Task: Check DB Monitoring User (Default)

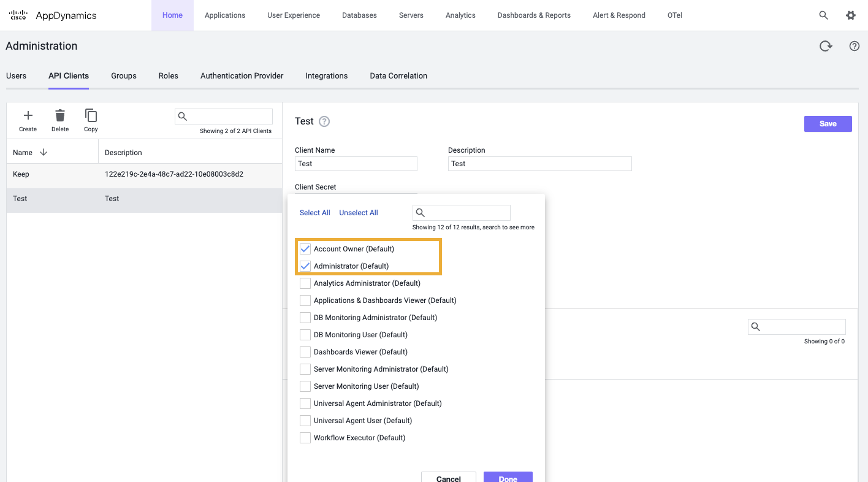Action: (x=305, y=335)
